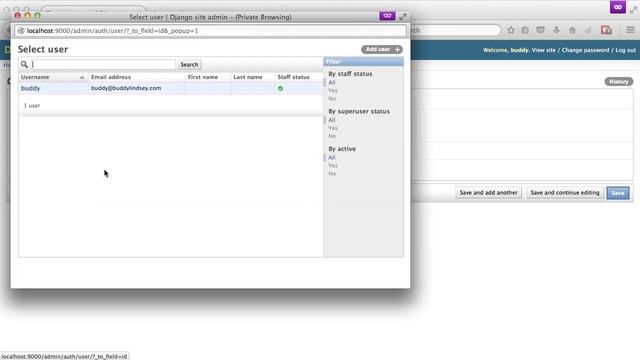Click Save and continue editing button

(x=565, y=193)
